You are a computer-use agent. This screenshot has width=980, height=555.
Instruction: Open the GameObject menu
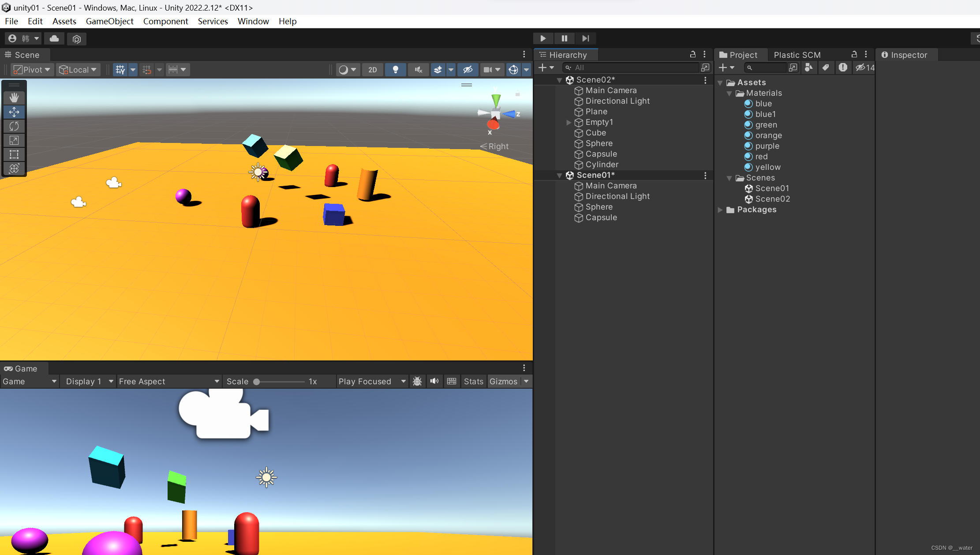(109, 21)
